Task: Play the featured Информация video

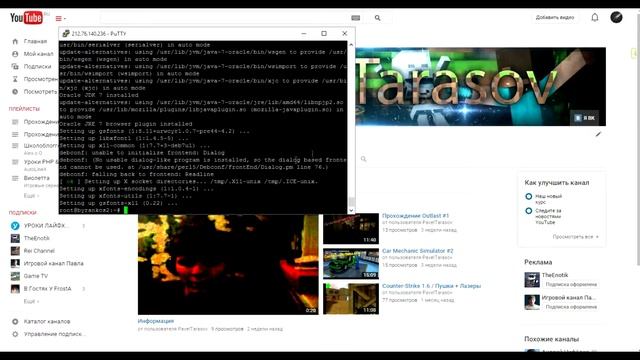Action: pyautogui.click(x=228, y=264)
